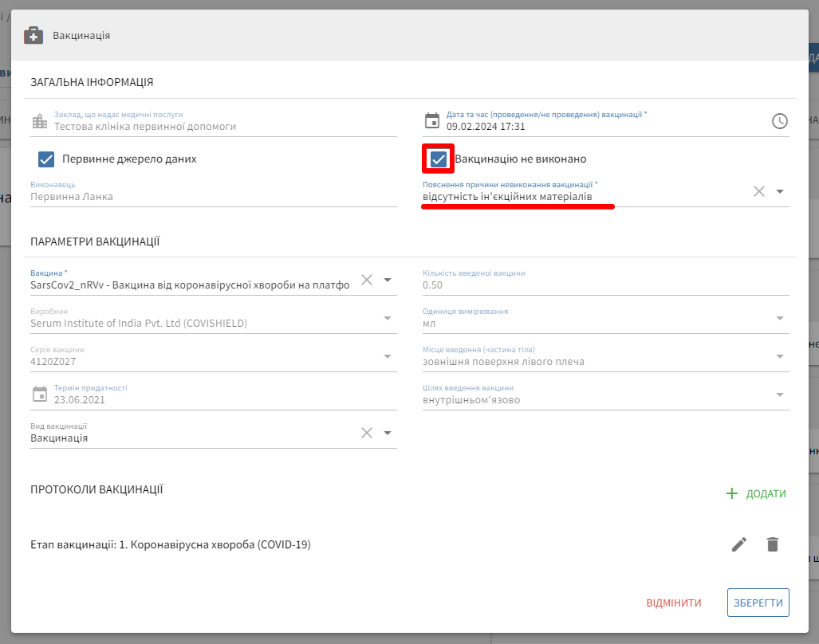Click ЗБЕРЕГТИ to save the vaccination
This screenshot has height=644, width=819.
(x=758, y=603)
